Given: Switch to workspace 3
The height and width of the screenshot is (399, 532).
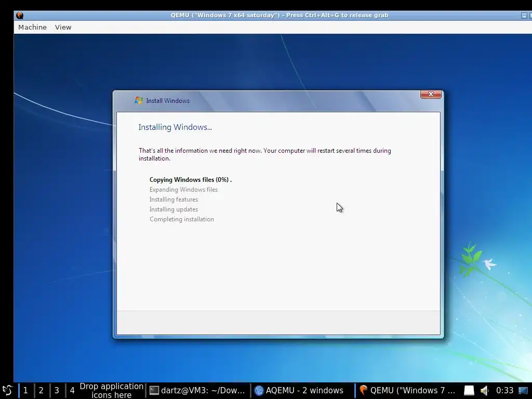Looking at the screenshot, I should (57, 390).
